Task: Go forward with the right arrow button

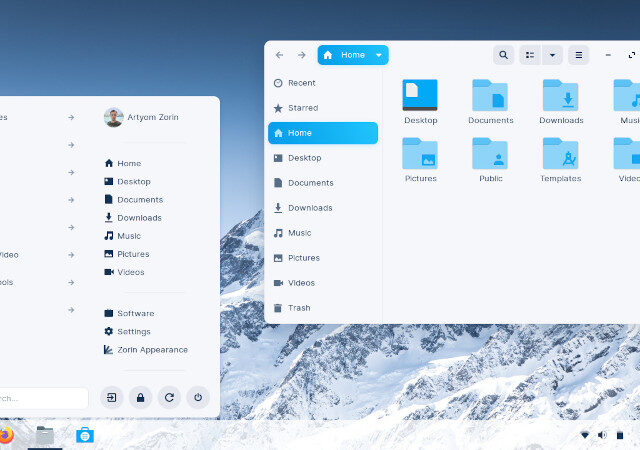Action: [301, 55]
